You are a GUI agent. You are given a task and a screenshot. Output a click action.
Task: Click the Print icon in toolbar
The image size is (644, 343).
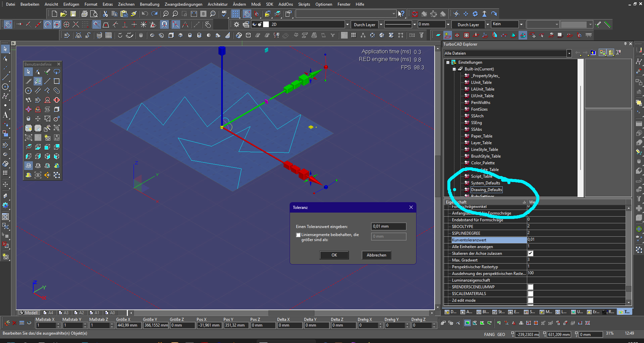click(x=85, y=14)
